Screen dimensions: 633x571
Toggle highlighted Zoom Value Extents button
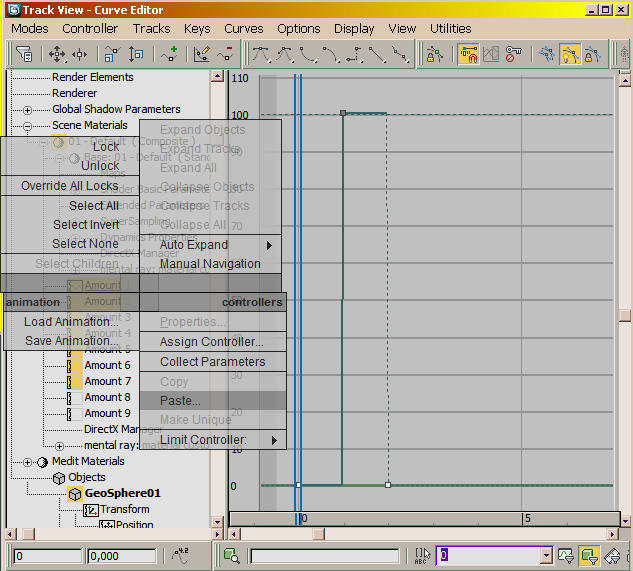[x=589, y=556]
